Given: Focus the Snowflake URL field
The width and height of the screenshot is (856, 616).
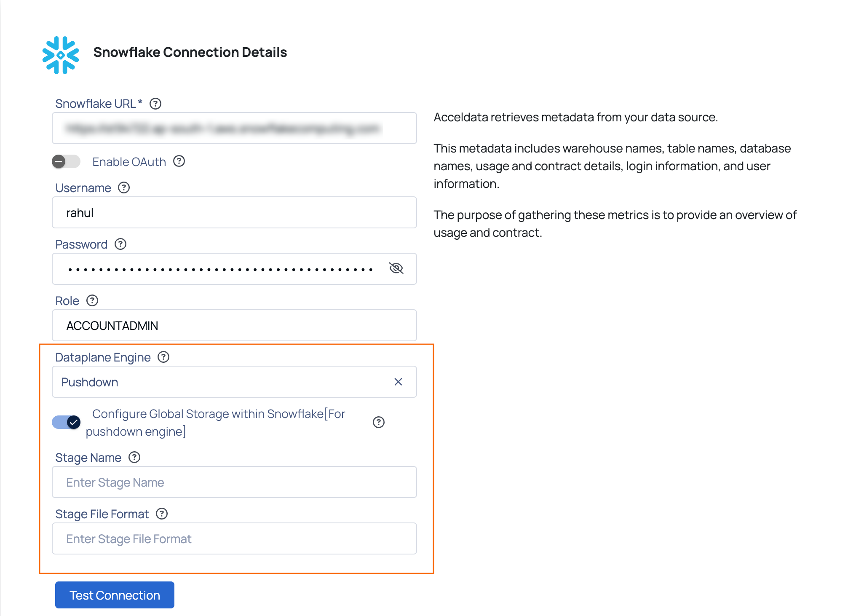Looking at the screenshot, I should click(x=234, y=128).
